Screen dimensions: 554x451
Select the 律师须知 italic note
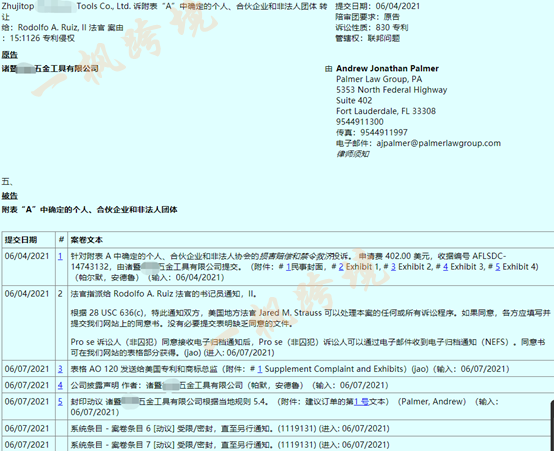coord(352,154)
